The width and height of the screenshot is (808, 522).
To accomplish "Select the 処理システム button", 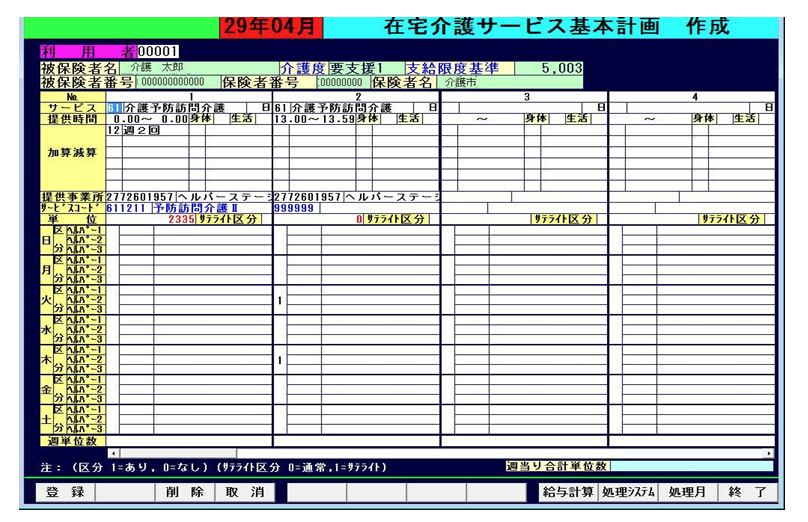I will [628, 492].
